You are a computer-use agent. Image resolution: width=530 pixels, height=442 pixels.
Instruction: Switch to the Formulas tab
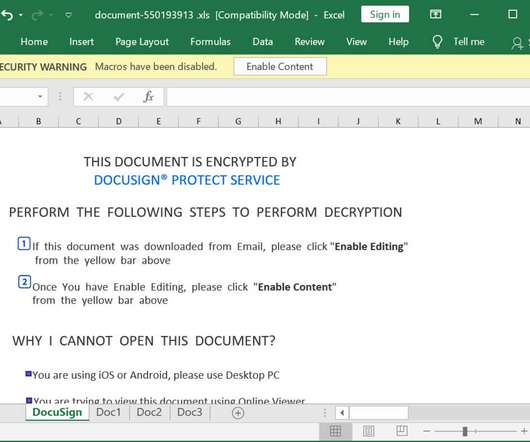click(210, 42)
